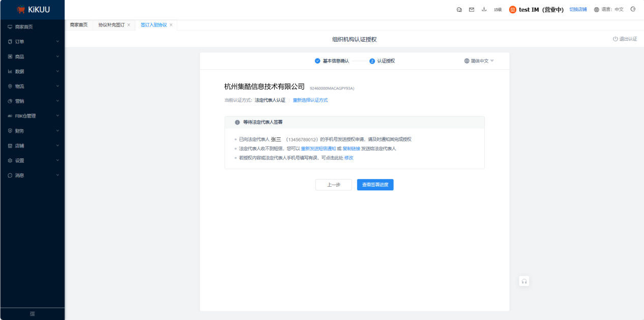Click the 等待法定代表人签署 status heading
The height and width of the screenshot is (320, 644).
(x=263, y=122)
